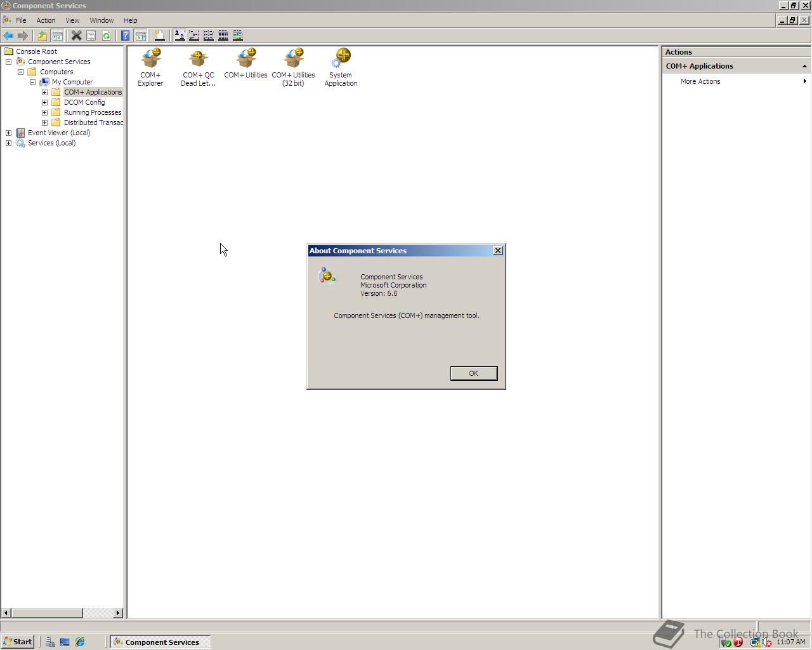Viewport: 812px width, 650px height.
Task: Open the Window menu
Action: (101, 20)
